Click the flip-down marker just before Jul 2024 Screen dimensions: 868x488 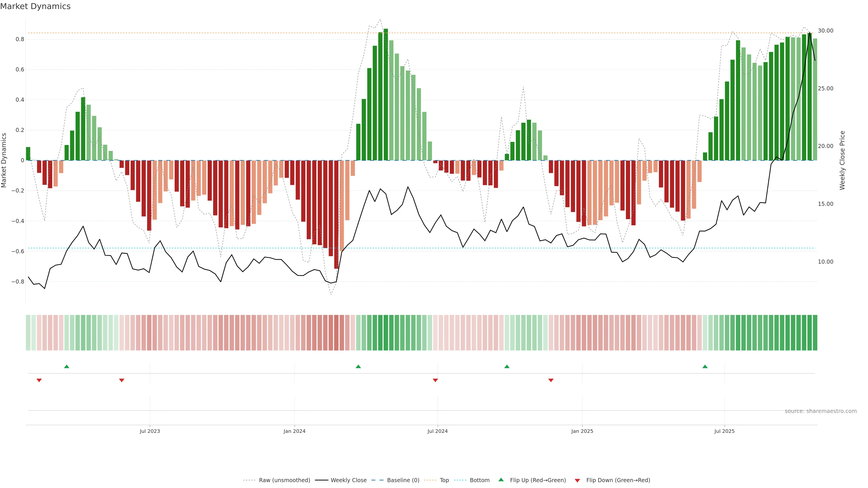tap(435, 380)
